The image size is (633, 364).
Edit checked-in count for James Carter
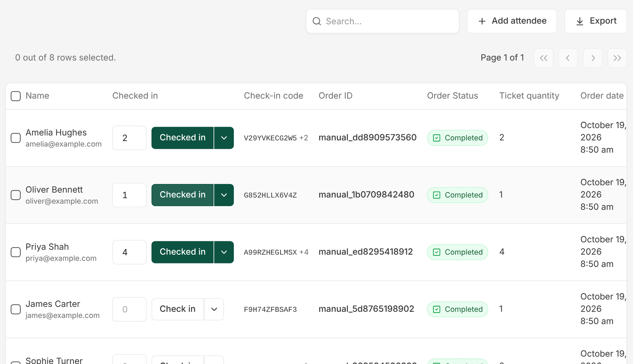pos(129,309)
